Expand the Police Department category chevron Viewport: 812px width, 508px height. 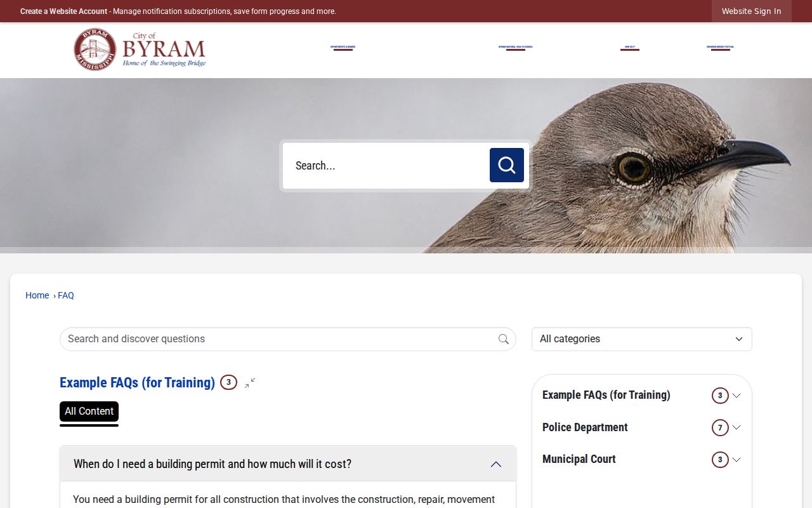(x=737, y=427)
